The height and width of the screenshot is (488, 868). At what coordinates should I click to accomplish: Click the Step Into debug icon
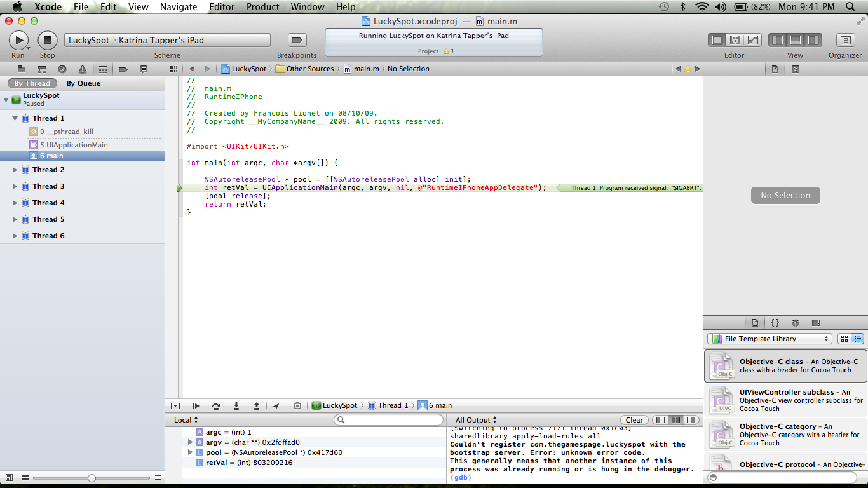(236, 405)
